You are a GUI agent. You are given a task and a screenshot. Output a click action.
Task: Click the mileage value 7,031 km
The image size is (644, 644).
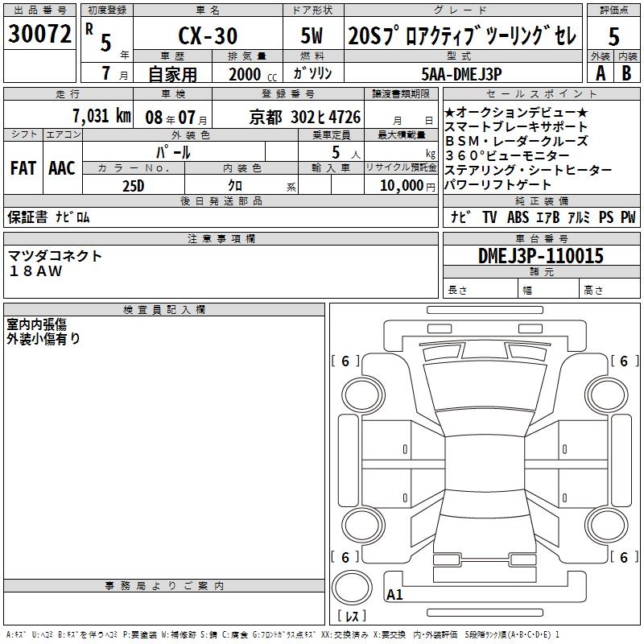tap(102, 116)
